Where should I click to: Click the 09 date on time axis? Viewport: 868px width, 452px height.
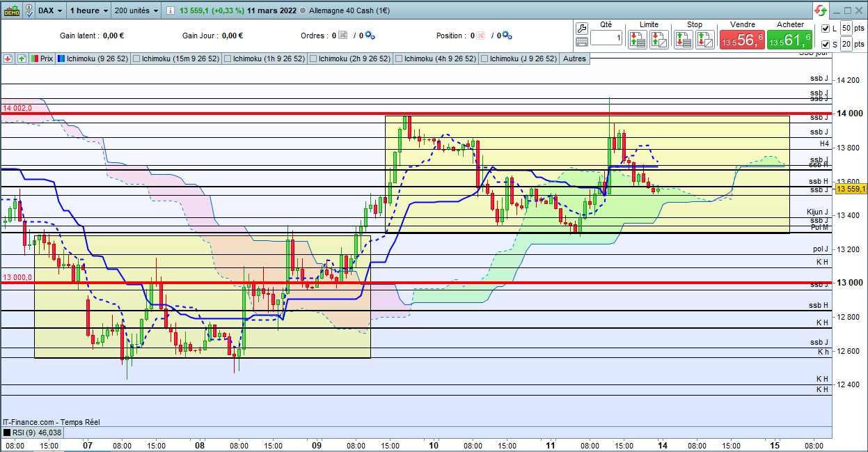(317, 445)
